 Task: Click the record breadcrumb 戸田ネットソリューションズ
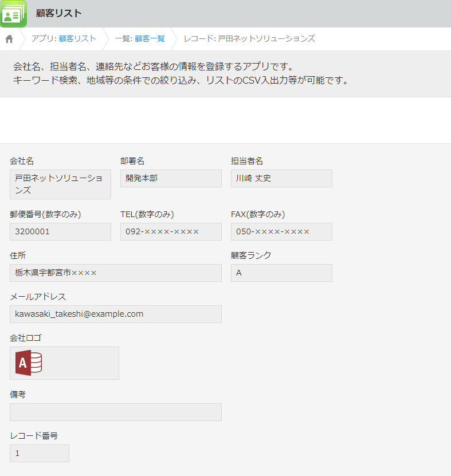(250, 38)
